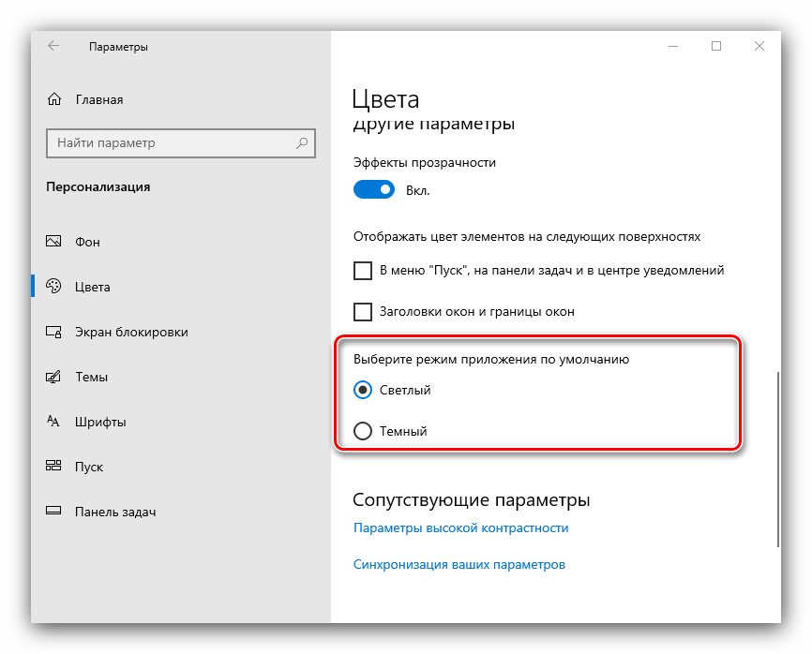
Task: Enable the Заголовки окон и границы окон checkbox
Action: point(363,311)
